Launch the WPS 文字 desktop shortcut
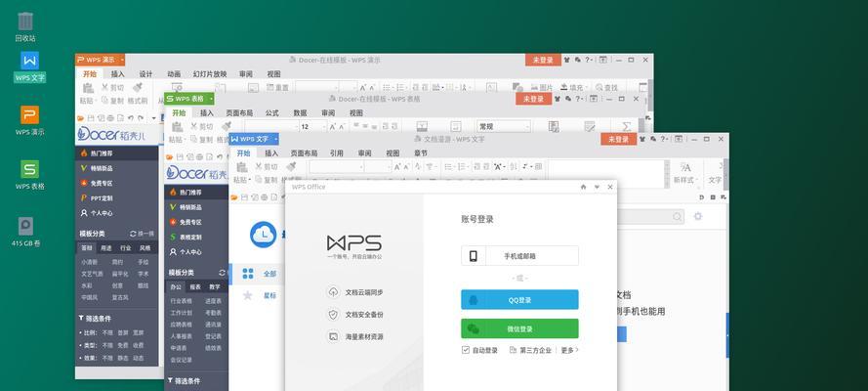The height and width of the screenshot is (391, 868). 29,66
